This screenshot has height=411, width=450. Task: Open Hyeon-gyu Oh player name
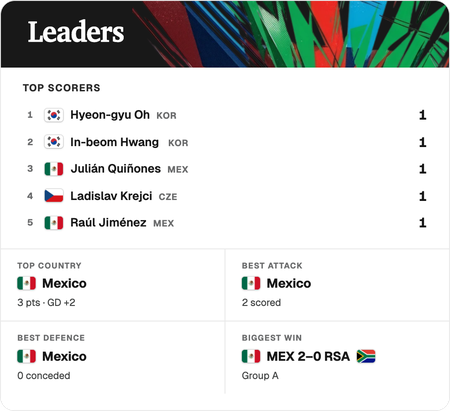110,115
